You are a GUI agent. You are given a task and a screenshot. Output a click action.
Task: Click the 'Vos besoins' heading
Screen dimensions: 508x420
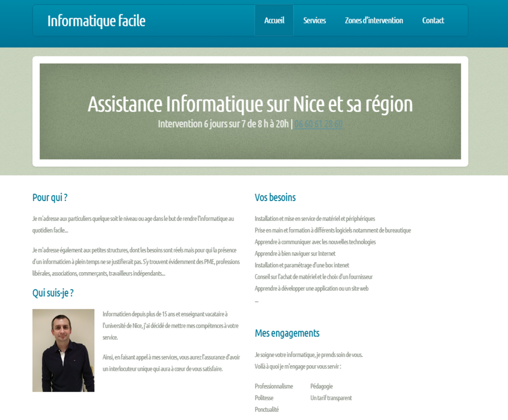[x=275, y=198]
